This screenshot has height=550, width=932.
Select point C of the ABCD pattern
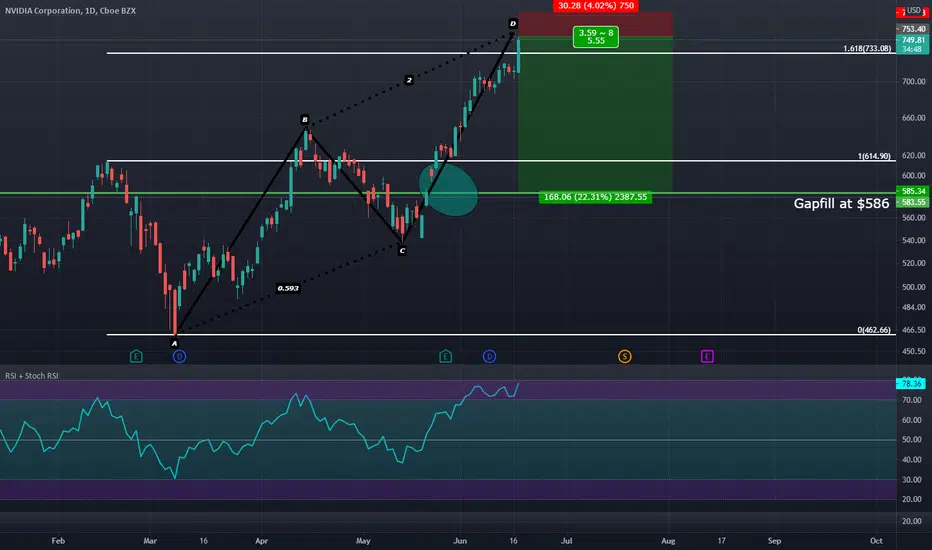(402, 250)
